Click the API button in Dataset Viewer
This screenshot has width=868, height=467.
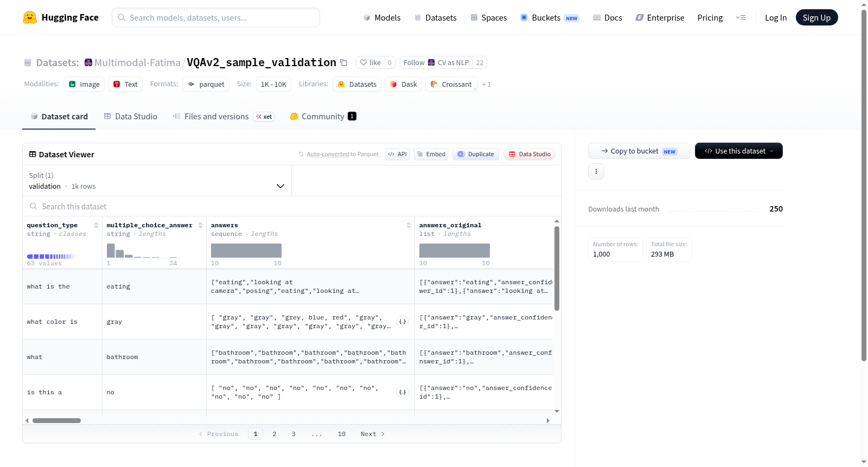point(397,154)
